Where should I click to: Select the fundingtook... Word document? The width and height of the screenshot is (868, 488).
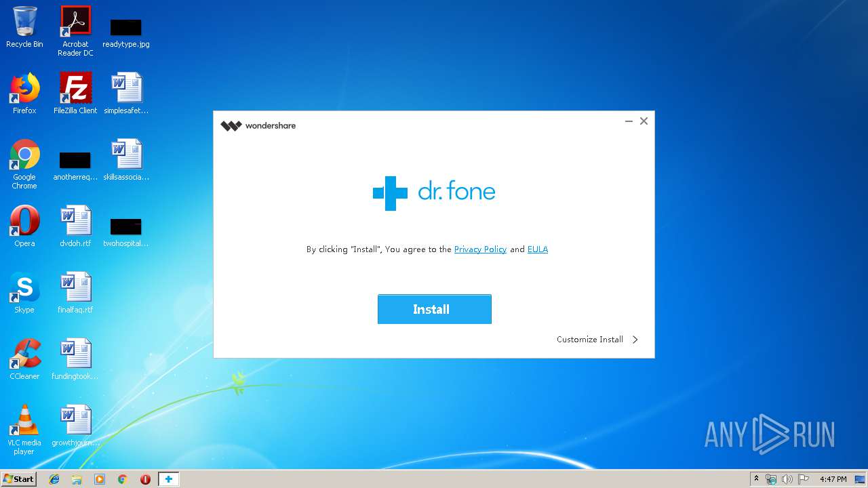click(x=75, y=359)
